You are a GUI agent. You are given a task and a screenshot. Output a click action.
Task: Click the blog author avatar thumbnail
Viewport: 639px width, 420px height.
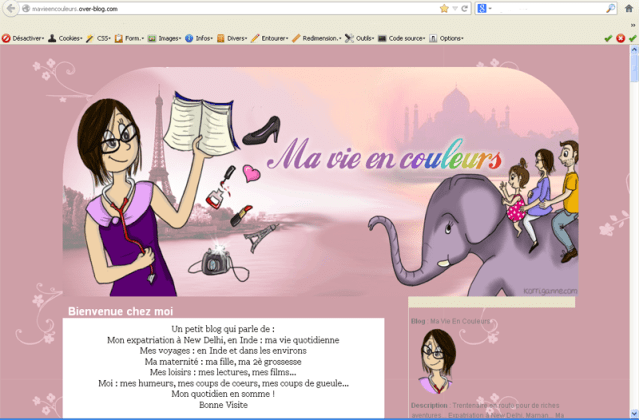pyautogui.click(x=437, y=361)
